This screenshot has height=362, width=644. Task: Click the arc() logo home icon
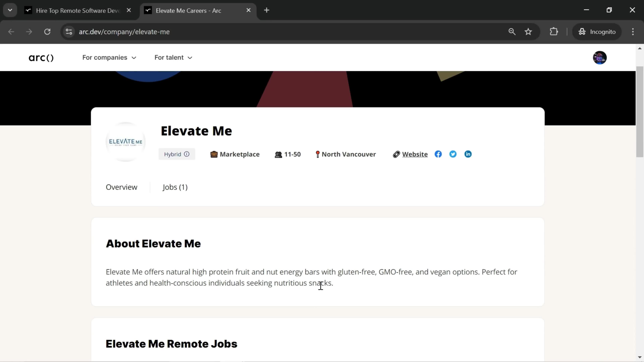point(41,57)
